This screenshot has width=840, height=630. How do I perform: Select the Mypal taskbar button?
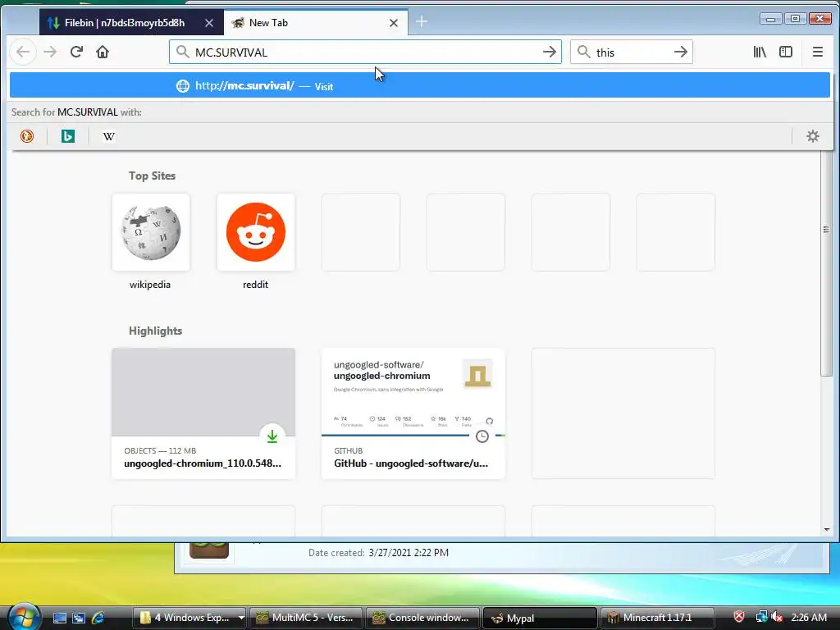click(x=540, y=618)
